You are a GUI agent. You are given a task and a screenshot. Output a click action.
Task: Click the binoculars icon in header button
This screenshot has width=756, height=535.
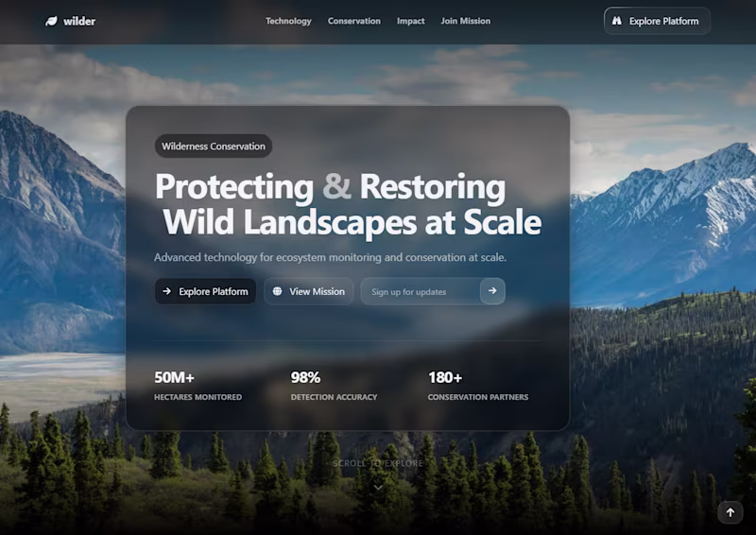pyautogui.click(x=617, y=21)
